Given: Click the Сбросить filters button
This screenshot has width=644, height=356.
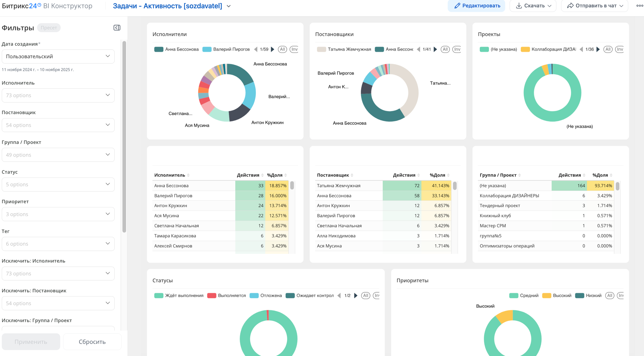Looking at the screenshot, I should point(92,341).
